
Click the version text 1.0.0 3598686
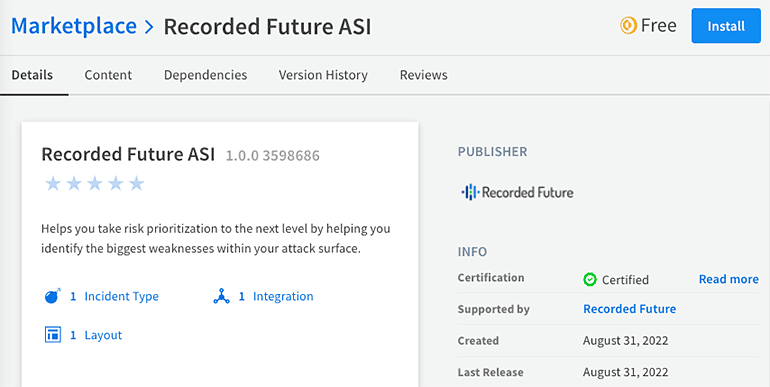(x=273, y=156)
